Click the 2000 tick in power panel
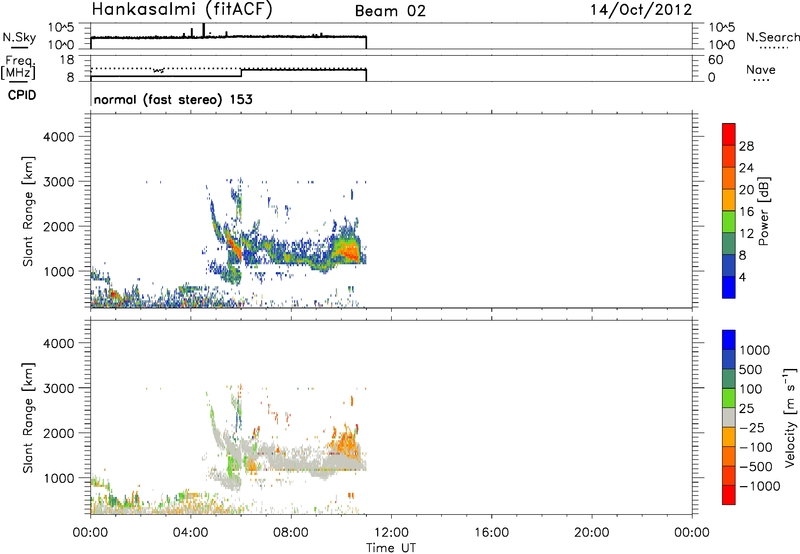 pos(59,226)
